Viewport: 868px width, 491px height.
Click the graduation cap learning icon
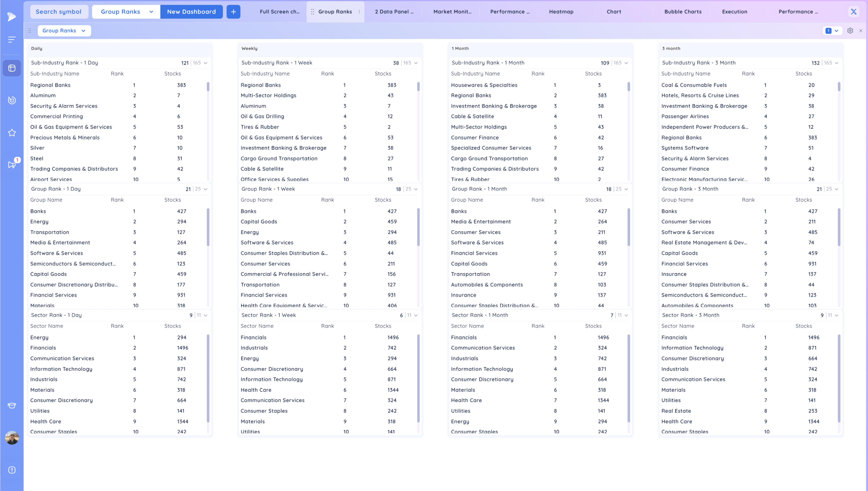click(x=12, y=405)
